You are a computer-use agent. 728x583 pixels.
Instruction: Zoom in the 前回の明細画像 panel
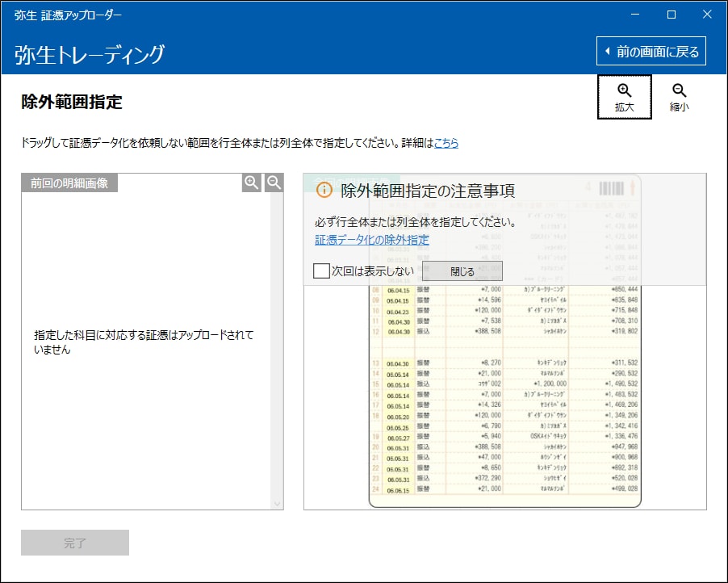pyautogui.click(x=251, y=182)
